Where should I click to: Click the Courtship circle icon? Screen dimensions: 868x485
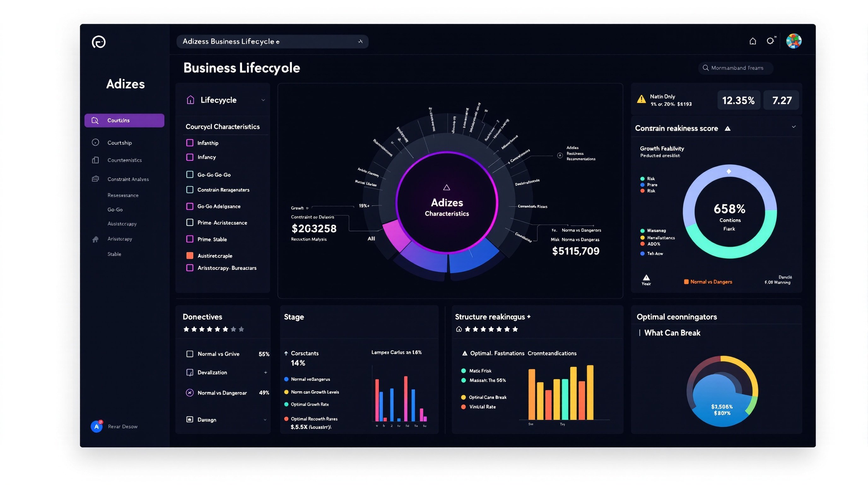pyautogui.click(x=95, y=142)
